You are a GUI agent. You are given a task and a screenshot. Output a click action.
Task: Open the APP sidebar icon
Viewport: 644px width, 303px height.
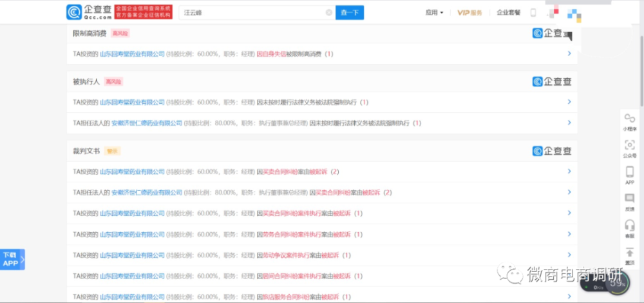(630, 175)
